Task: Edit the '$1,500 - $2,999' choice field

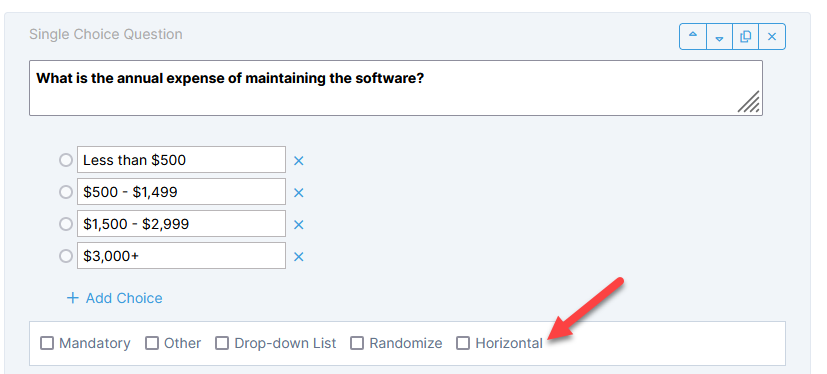Action: tap(181, 224)
